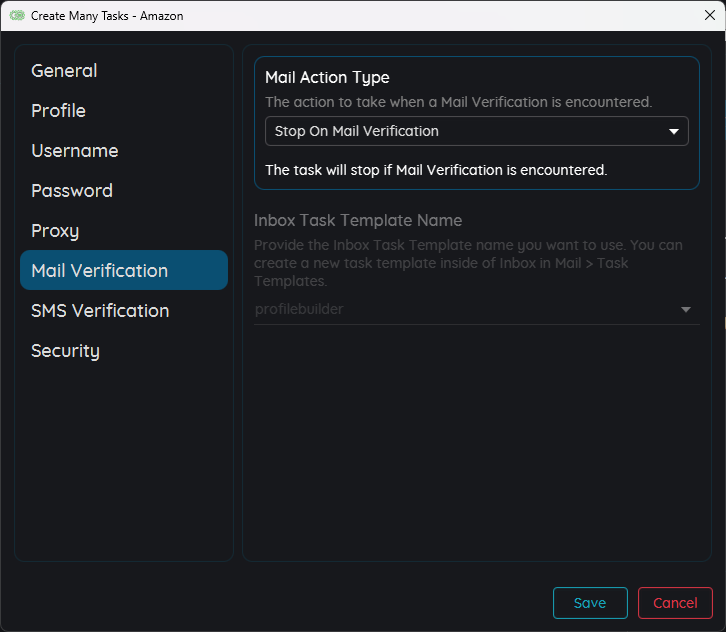The height and width of the screenshot is (632, 726).
Task: Switch to the SMS Verification section
Action: pyautogui.click(x=100, y=311)
